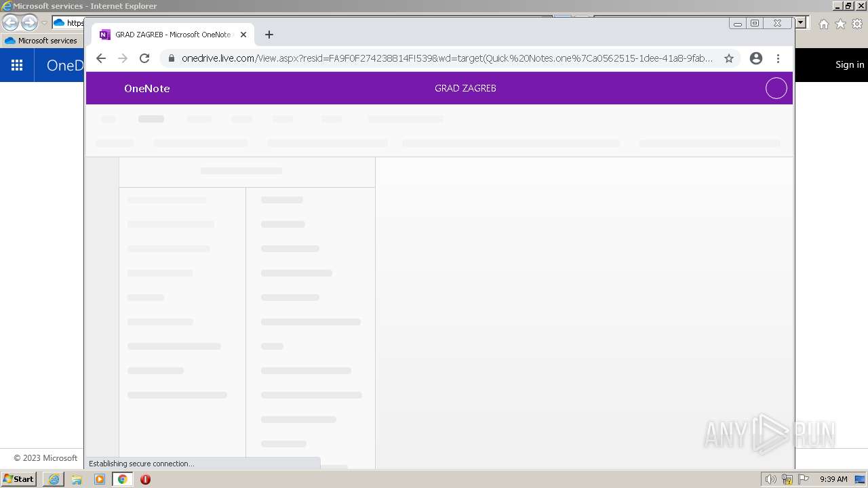This screenshot has width=868, height=488.
Task: Go back in Chrome navigation
Action: (101, 58)
